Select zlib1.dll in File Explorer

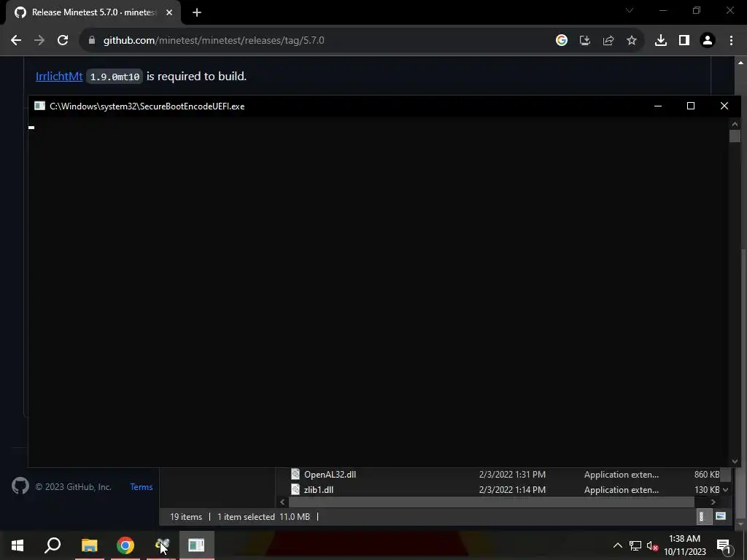[318, 489]
